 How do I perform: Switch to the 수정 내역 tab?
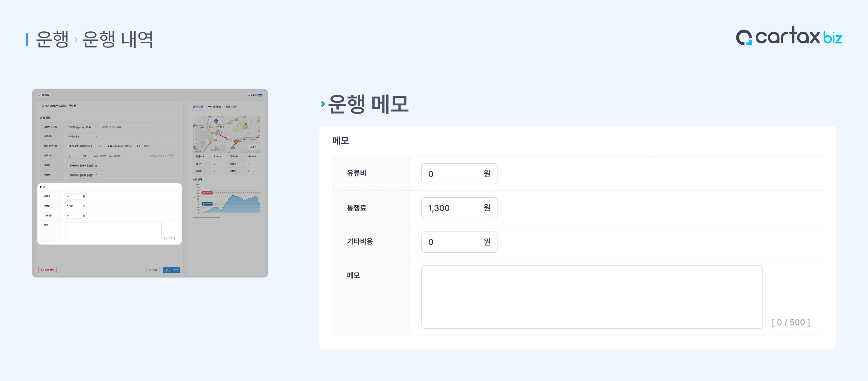[x=214, y=107]
